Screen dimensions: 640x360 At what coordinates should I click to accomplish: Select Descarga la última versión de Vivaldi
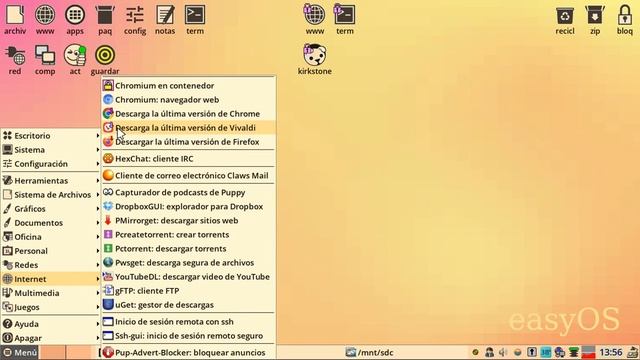pos(188,128)
